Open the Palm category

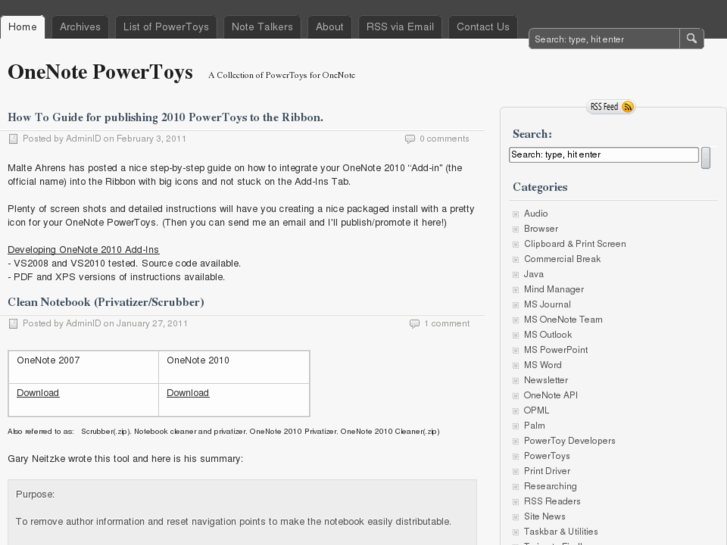(x=534, y=425)
